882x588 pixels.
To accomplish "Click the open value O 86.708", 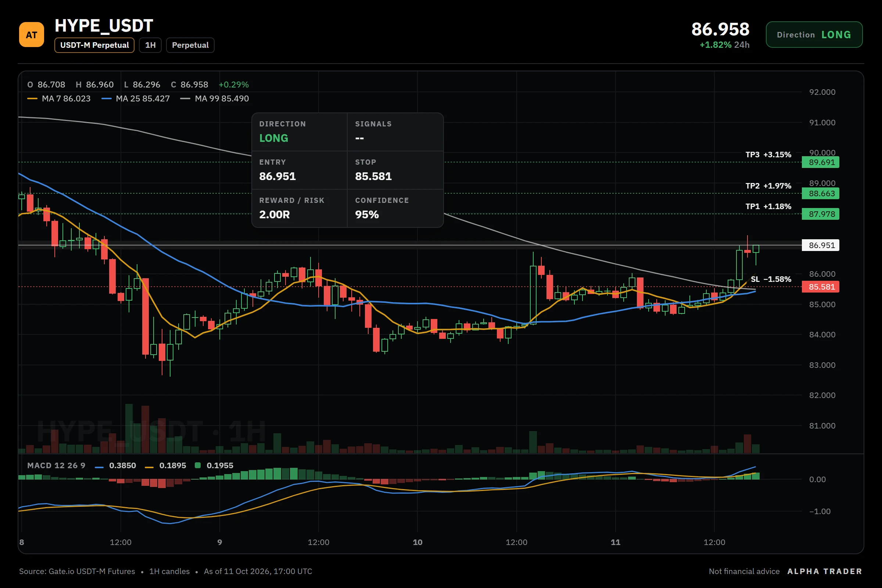I will pos(46,85).
